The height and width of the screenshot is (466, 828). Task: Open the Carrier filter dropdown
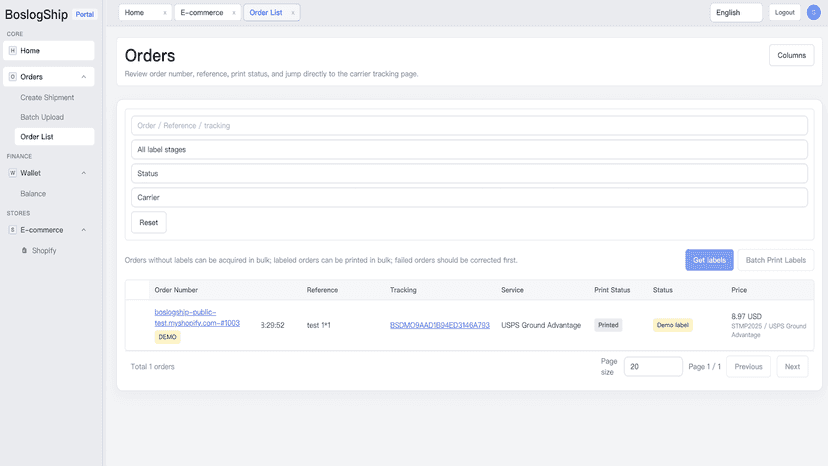pyautogui.click(x=469, y=197)
